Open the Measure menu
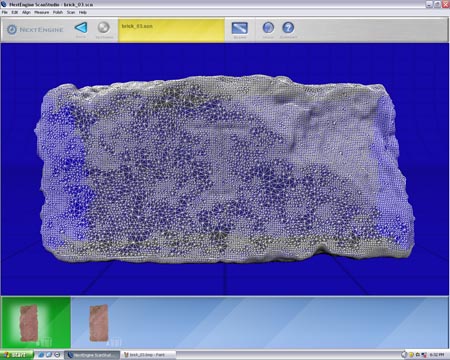The width and height of the screenshot is (450, 360). 42,12
